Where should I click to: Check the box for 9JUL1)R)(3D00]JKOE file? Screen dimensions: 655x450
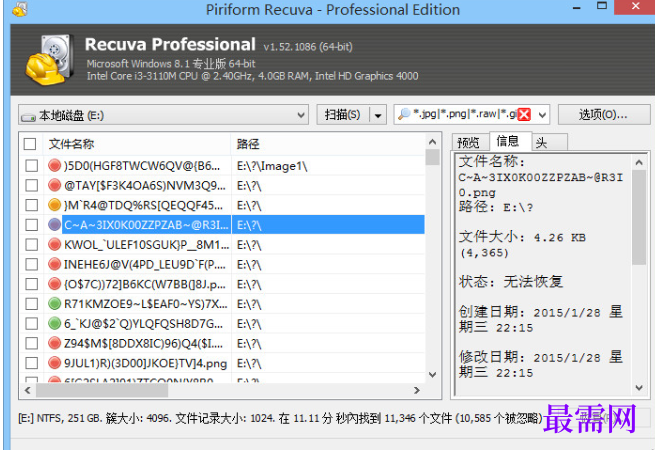pos(32,363)
